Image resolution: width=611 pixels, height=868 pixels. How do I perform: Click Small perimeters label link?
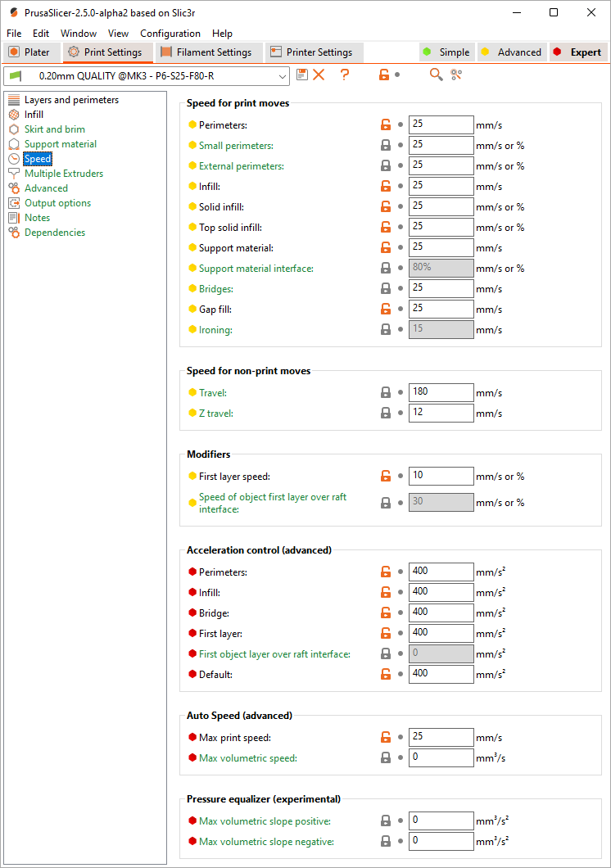[237, 146]
